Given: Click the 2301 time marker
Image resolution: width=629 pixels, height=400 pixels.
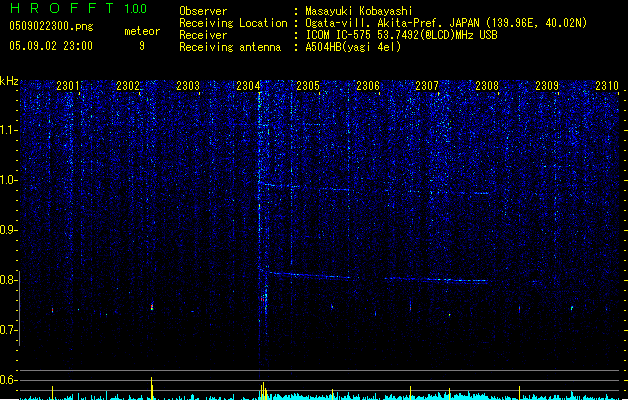Looking at the screenshot, I should point(68,86).
